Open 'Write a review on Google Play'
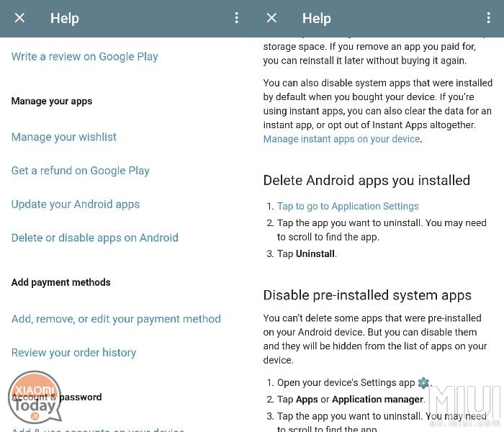This screenshot has height=432, width=504. (x=84, y=57)
